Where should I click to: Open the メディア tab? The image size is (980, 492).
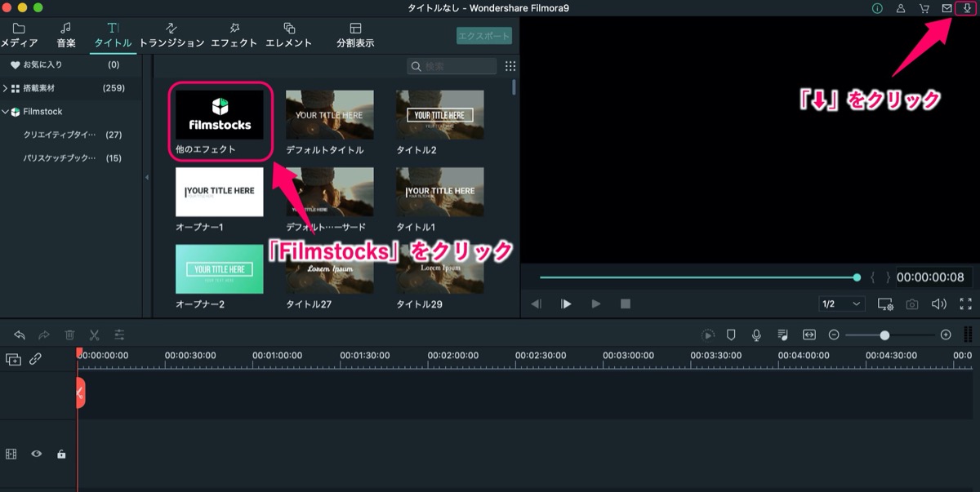[x=19, y=35]
